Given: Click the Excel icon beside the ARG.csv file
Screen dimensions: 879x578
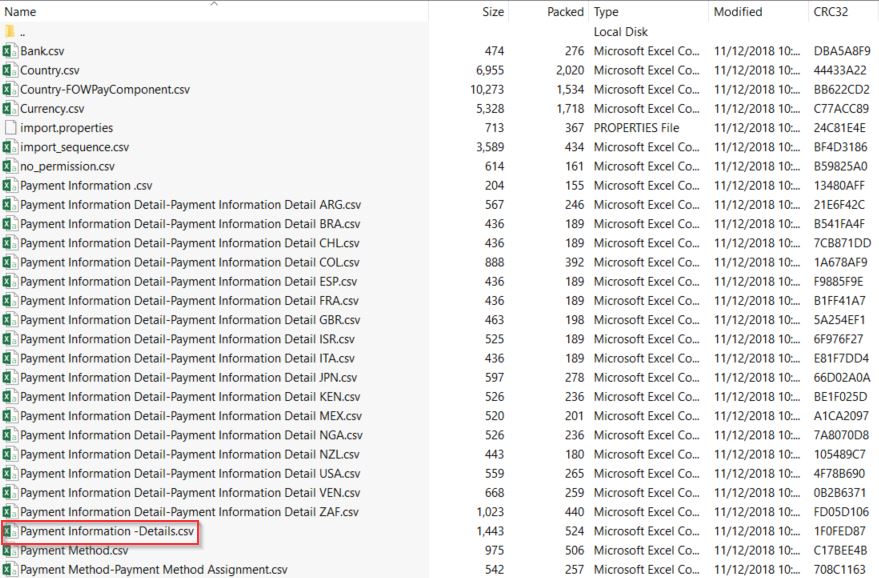Looking at the screenshot, I should [10, 205].
